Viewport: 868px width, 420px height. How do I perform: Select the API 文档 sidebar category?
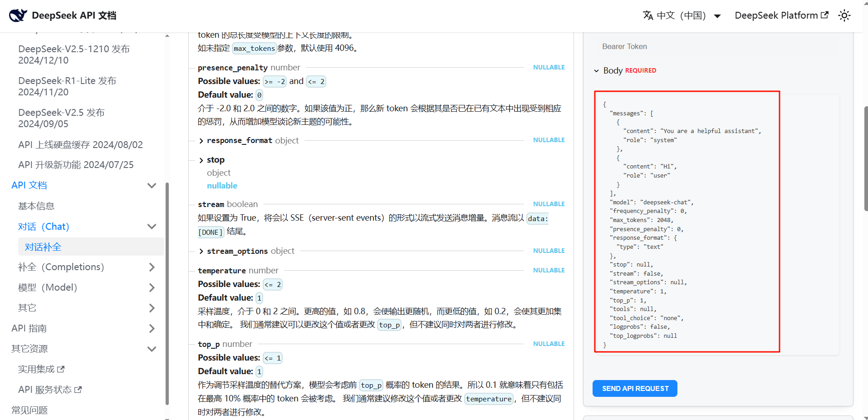pos(29,185)
